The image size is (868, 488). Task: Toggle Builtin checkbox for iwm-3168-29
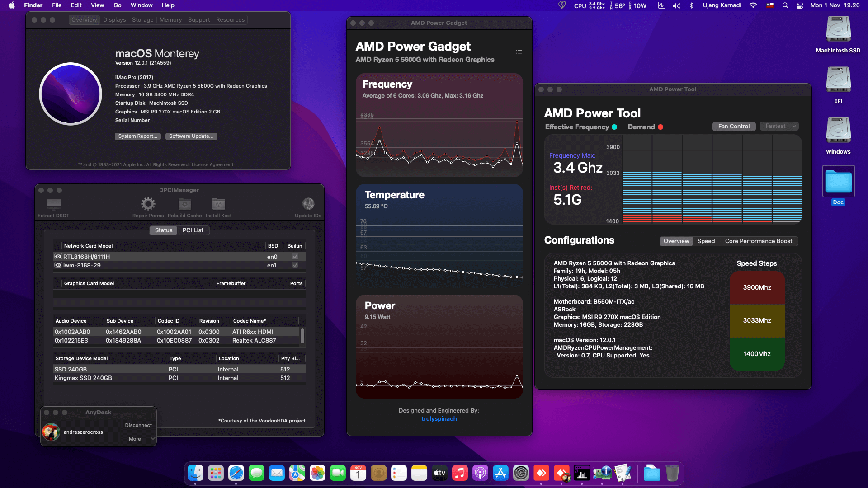(x=295, y=265)
